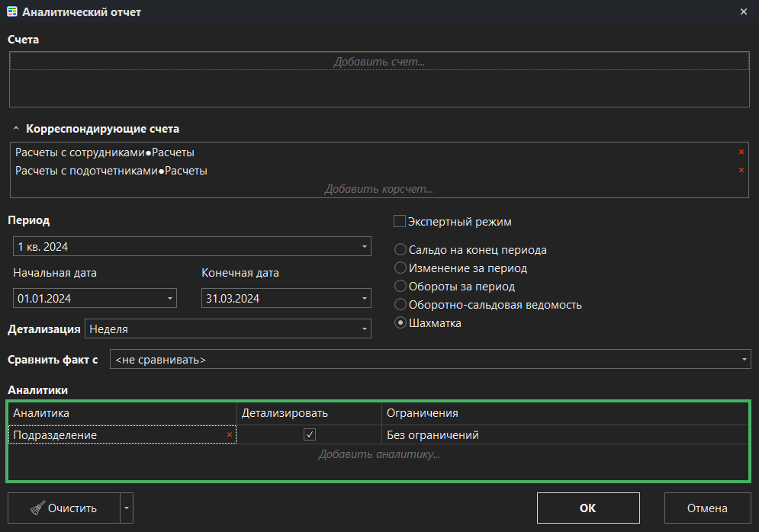759x532 pixels.
Task: Remove the Расчеты с сотрудниками corresponding account
Action: 741,152
